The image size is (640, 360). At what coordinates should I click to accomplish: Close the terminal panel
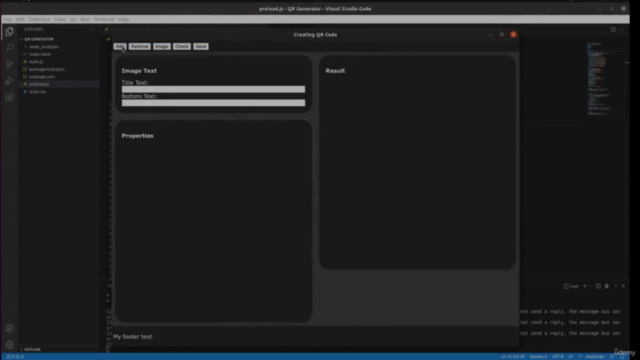coord(623,286)
